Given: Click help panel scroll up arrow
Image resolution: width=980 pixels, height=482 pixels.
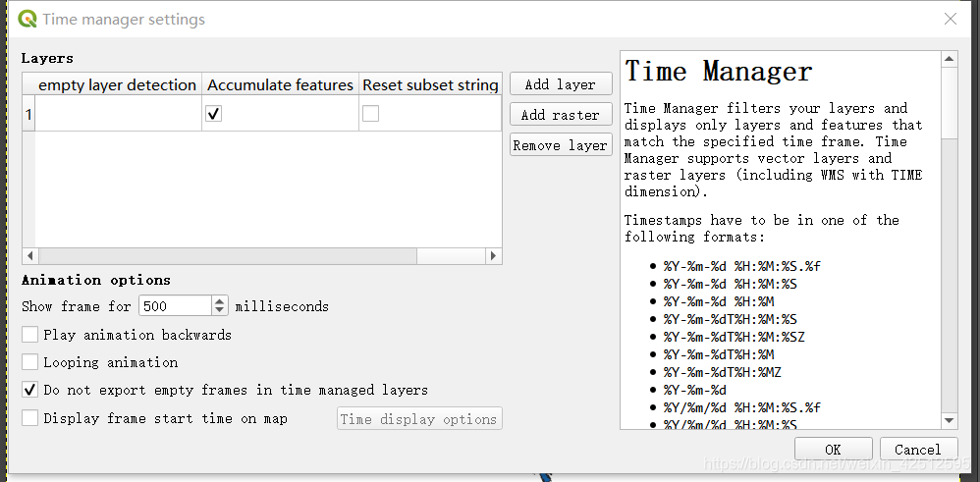Looking at the screenshot, I should 950,59.
